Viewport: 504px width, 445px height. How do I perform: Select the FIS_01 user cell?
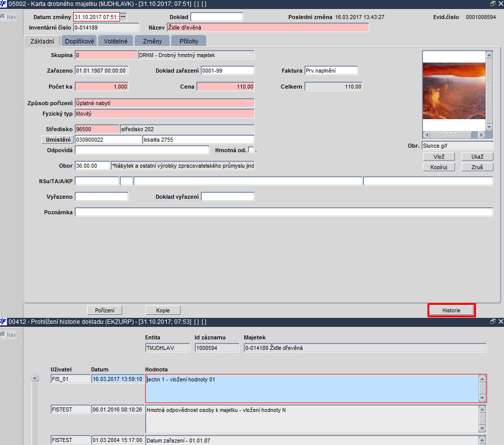click(71, 379)
